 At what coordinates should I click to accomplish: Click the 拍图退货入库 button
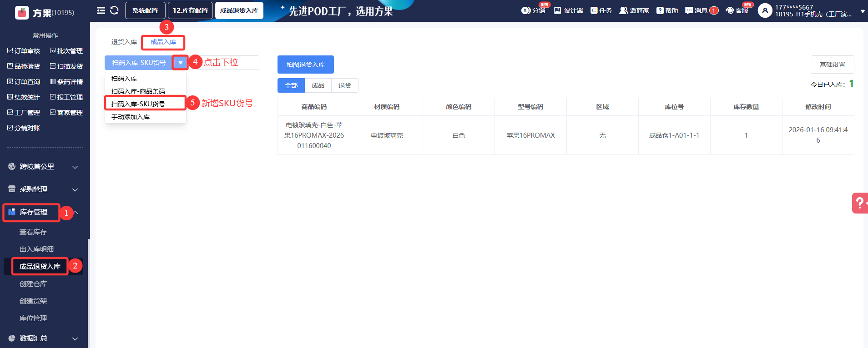[x=305, y=65]
